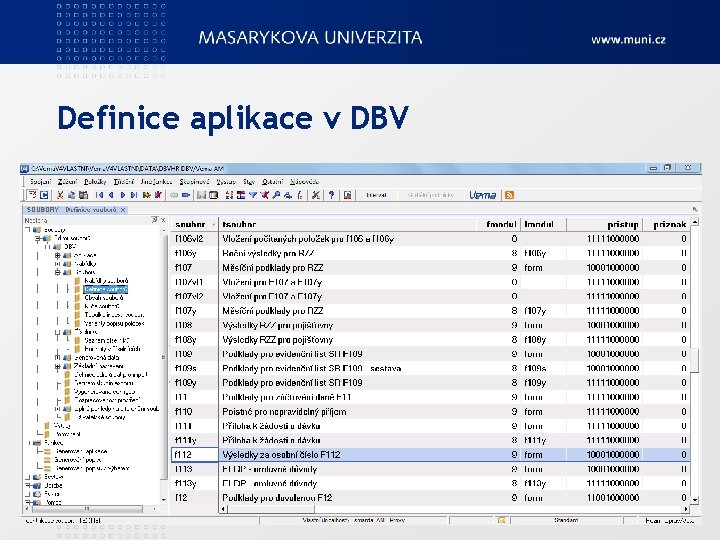Viewport: 720px width, 540px height.
Task: Click the copy icon beside the scissors
Action: (x=71, y=195)
